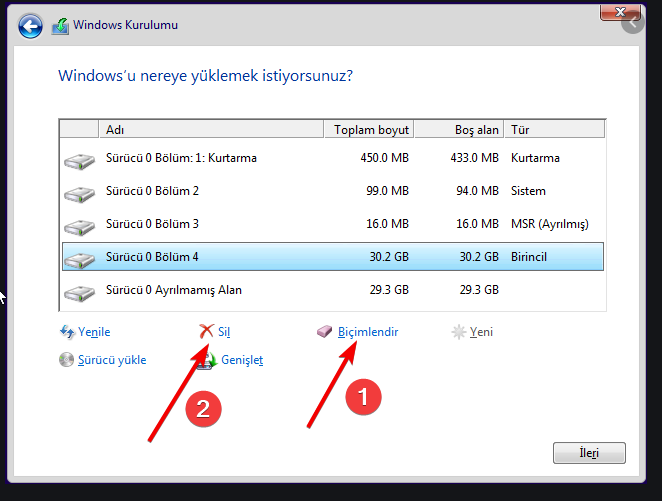662x501 pixels.
Task: Click drive icon for Sürücü 0 Bölüm 3
Action: click(79, 227)
